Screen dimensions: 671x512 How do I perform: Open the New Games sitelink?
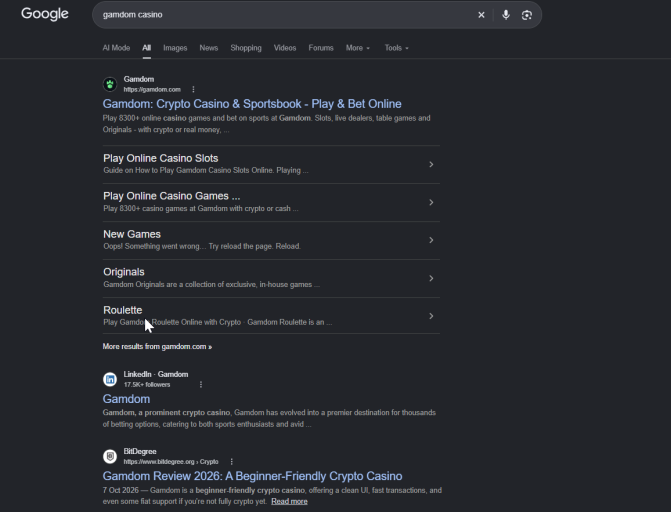(x=132, y=234)
